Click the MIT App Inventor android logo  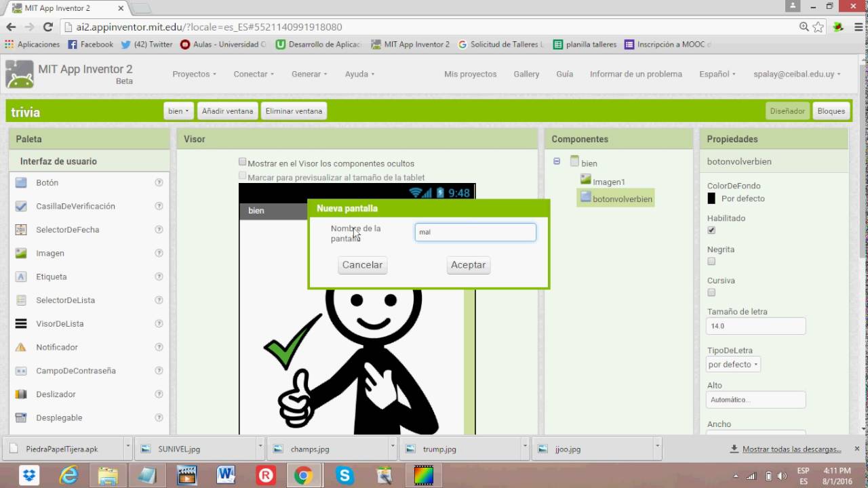(x=19, y=74)
